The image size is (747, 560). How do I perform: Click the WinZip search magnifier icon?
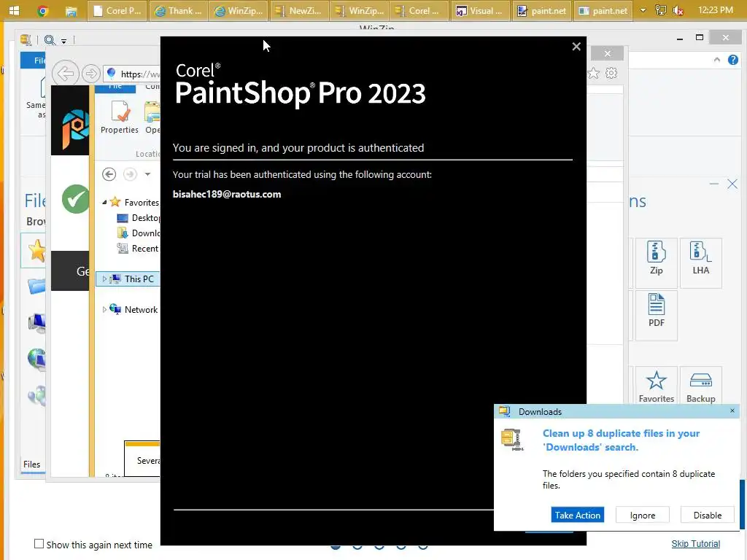[x=49, y=40]
